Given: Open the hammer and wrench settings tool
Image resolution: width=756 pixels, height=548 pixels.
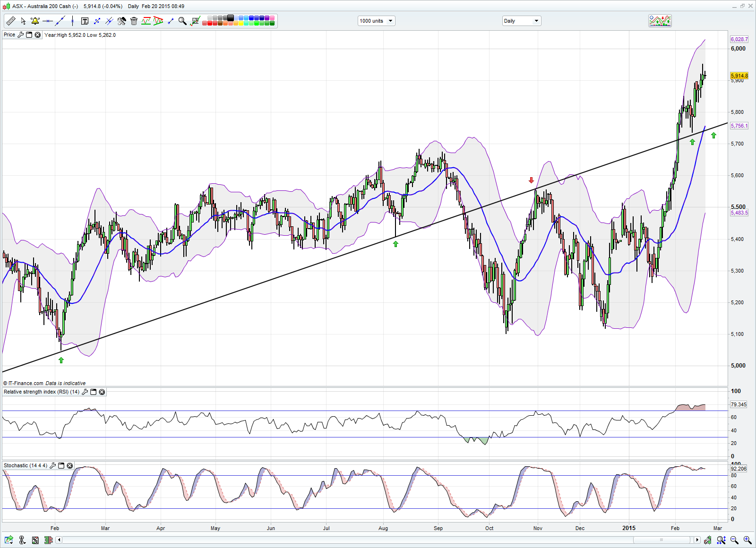Looking at the screenshot, I should 121,21.
